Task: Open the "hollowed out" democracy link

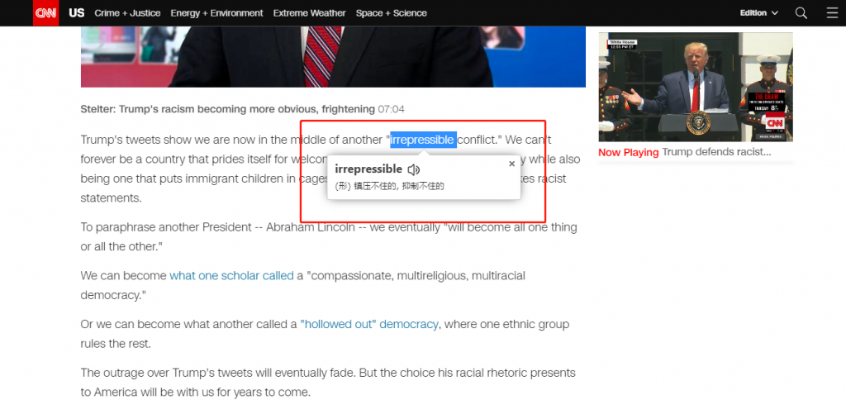Action: (369, 324)
